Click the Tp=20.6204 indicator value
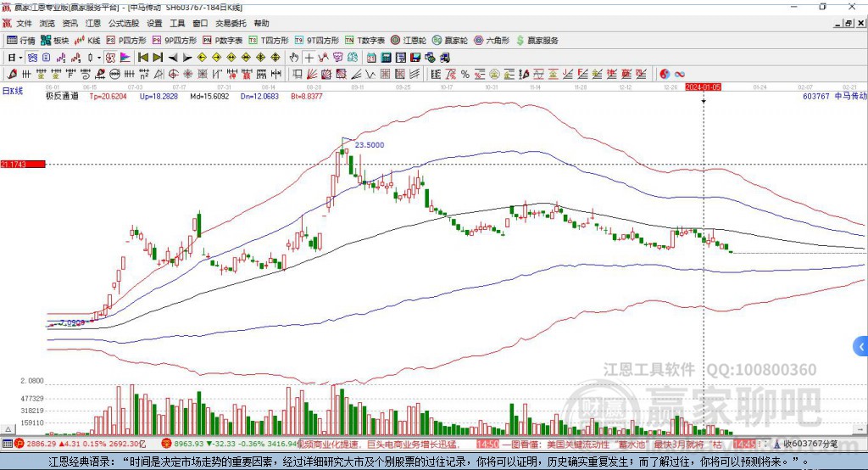 108,96
